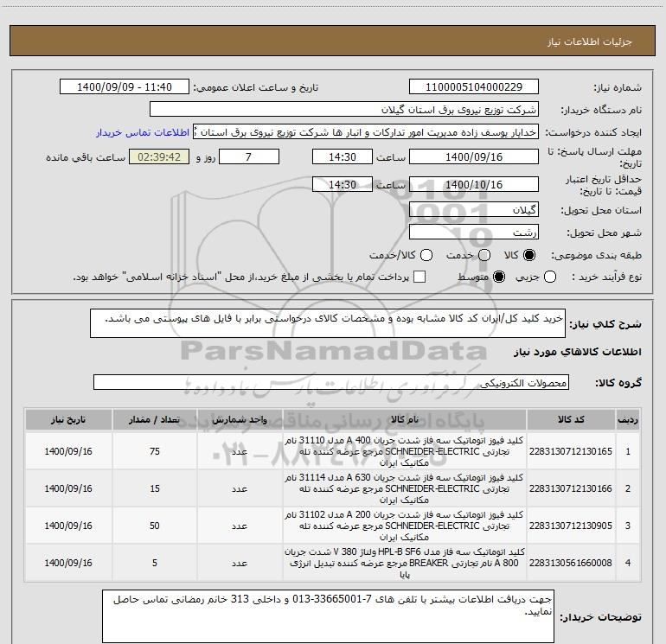The image size is (666, 644).
Task: Open the اطلاعات تماس خریدار link
Action: click(143, 132)
